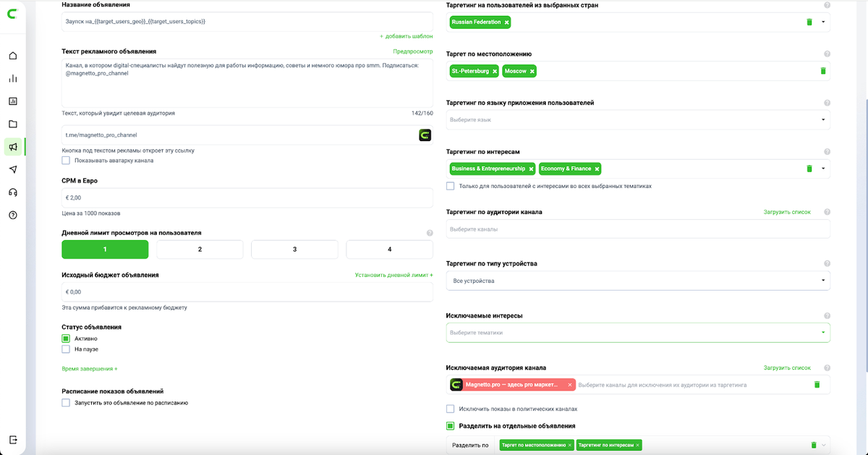The image size is (868, 455).
Task: Open help for 'Таргет по местоположению'
Action: click(827, 54)
